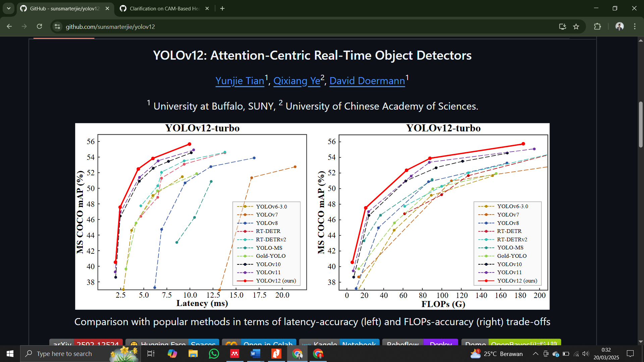
Task: Select the GitHub yolov12 tab
Action: click(64, 8)
